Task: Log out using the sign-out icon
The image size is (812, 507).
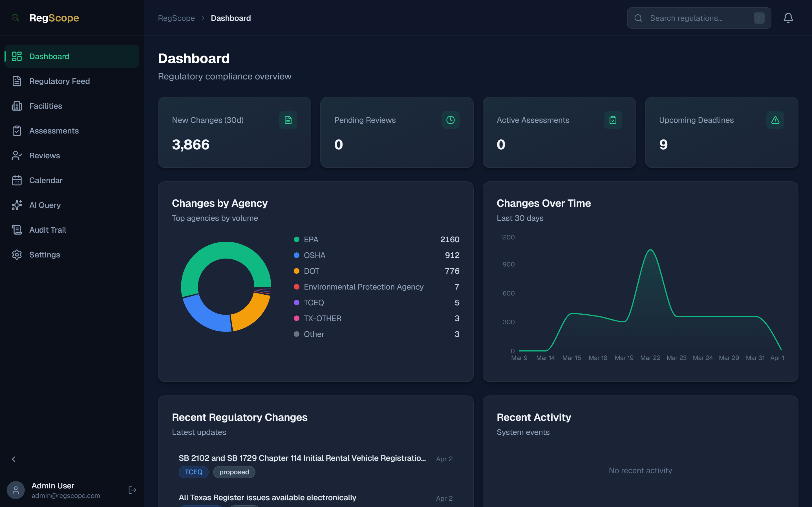Action: (132, 490)
